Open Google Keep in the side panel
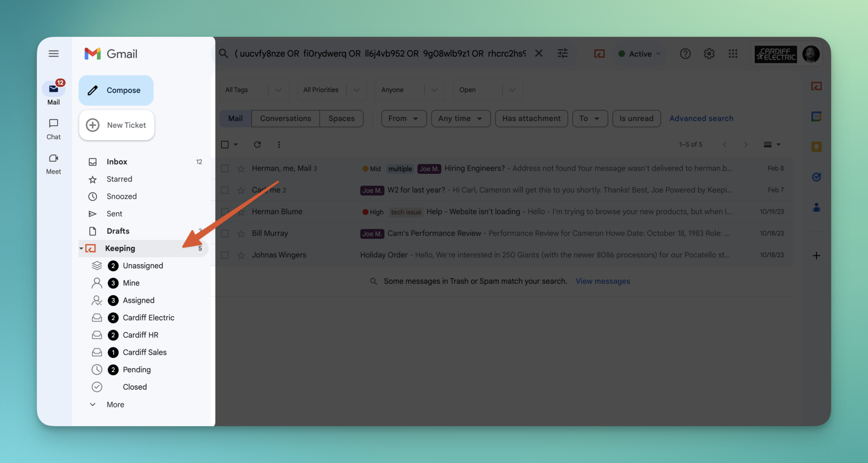Viewport: 868px width, 463px height. pyautogui.click(x=816, y=147)
